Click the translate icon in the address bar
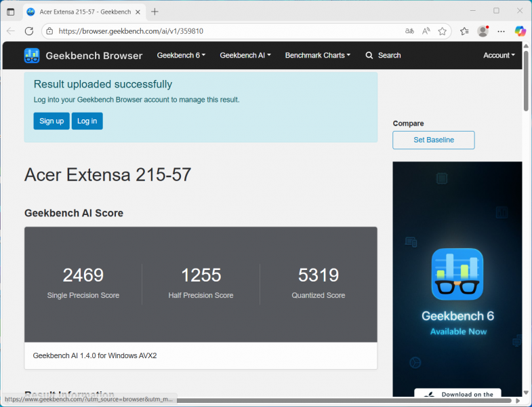The width and height of the screenshot is (532, 407). (409, 31)
